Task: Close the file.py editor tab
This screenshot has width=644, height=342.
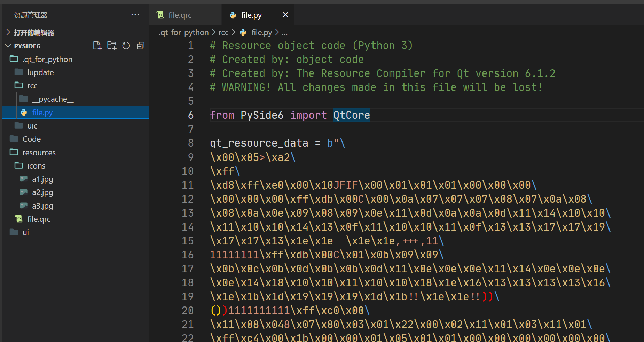Action: (285, 15)
